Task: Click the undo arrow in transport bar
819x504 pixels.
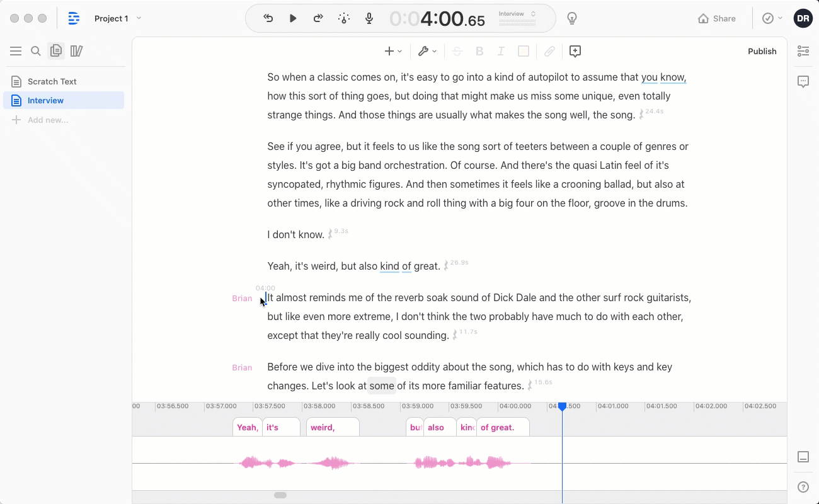Action: (x=268, y=18)
